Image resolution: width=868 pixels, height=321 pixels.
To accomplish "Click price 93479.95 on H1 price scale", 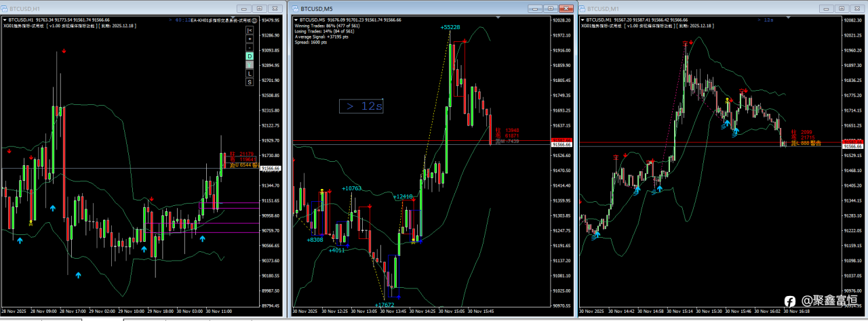I will 271,20.
